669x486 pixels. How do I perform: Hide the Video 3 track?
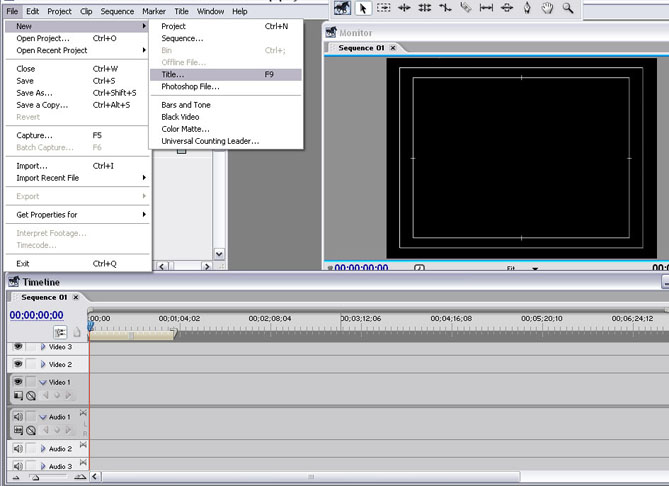(x=18, y=347)
